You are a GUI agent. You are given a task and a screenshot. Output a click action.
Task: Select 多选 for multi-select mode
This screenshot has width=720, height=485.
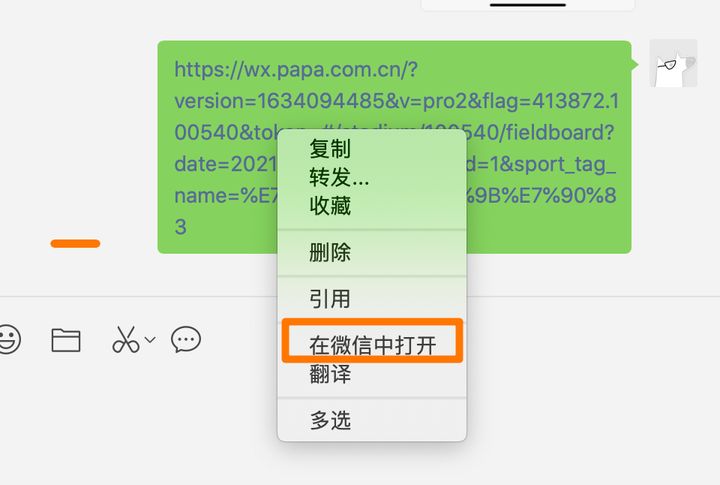[x=330, y=420]
